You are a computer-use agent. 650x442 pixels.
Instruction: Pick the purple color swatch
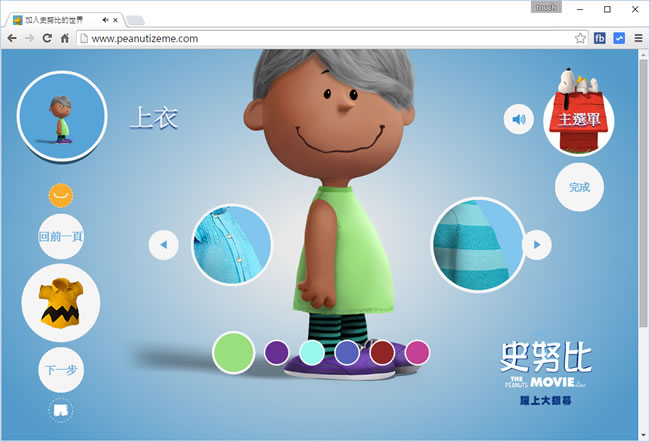(276, 352)
